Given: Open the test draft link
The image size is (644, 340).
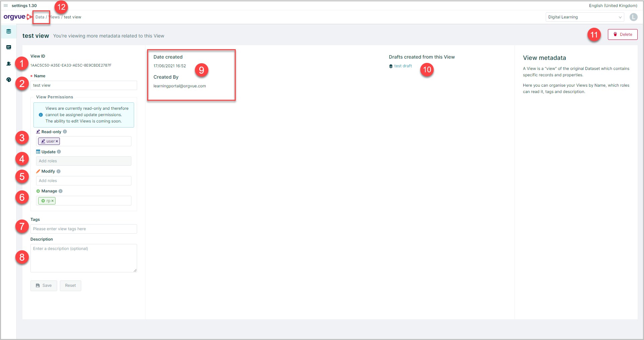Looking at the screenshot, I should 404,66.
